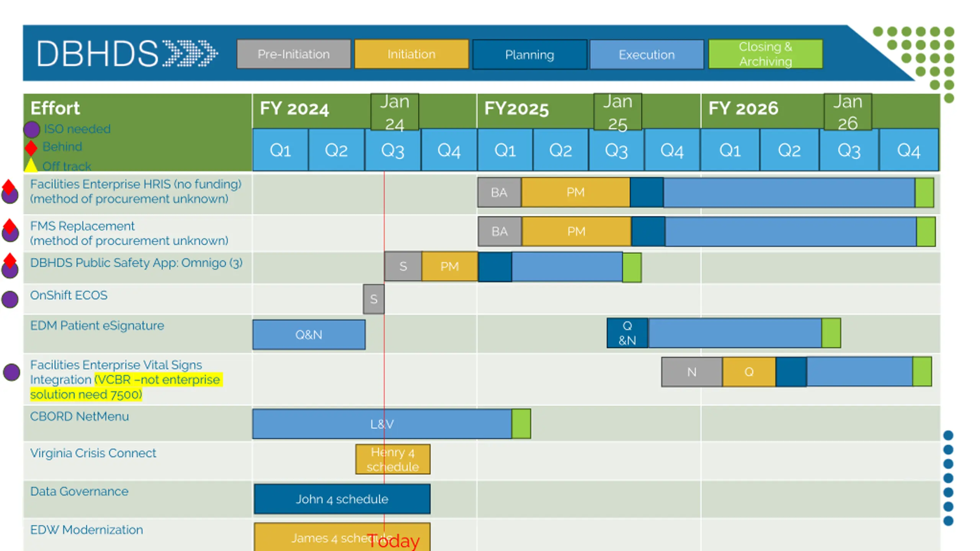This screenshot has height=551, width=980.
Task: Click the red Behind diamond in legend
Action: (31, 147)
